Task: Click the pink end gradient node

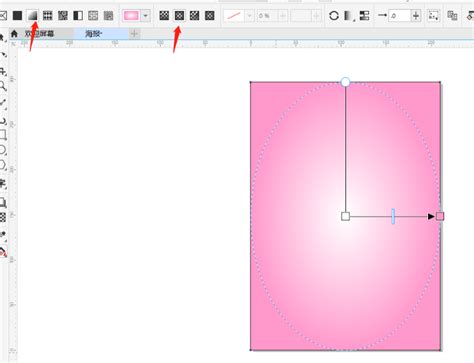Action: 440,216
